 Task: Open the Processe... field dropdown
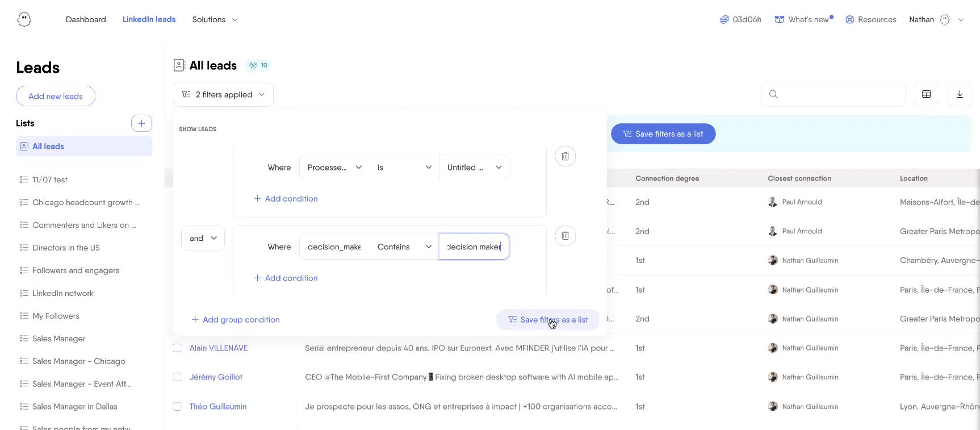pyautogui.click(x=334, y=168)
